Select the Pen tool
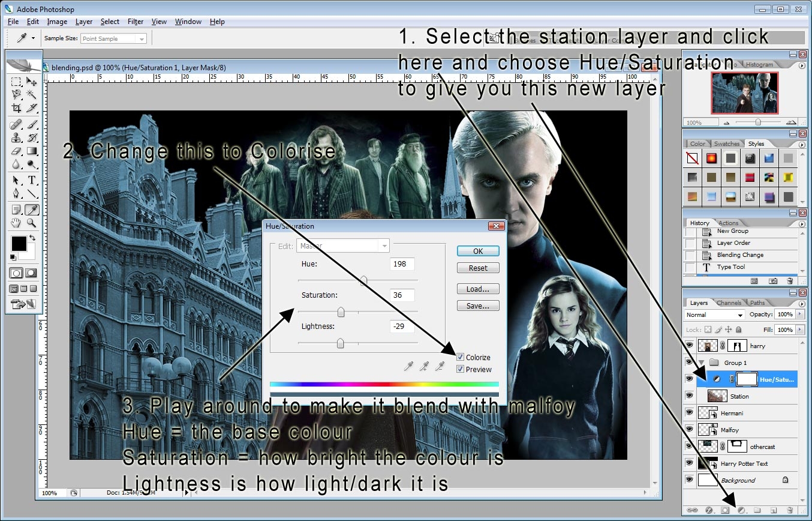The image size is (812, 521). coord(16,194)
